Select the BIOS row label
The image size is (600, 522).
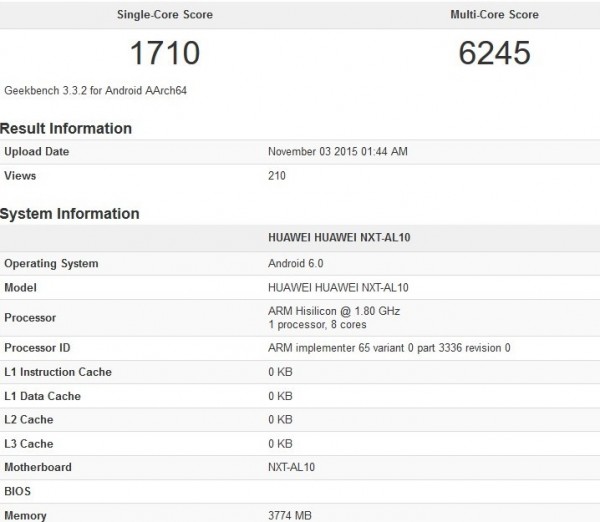(x=17, y=491)
